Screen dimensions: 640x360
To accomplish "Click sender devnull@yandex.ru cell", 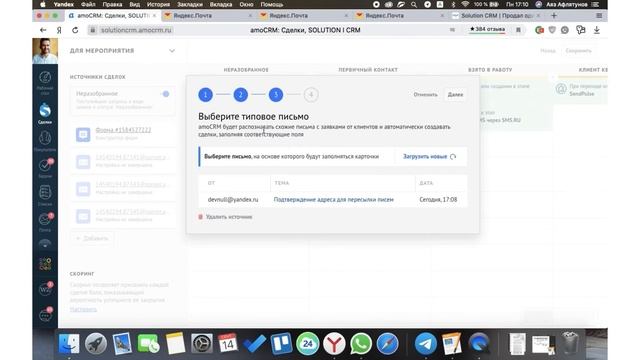I will pyautogui.click(x=233, y=200).
